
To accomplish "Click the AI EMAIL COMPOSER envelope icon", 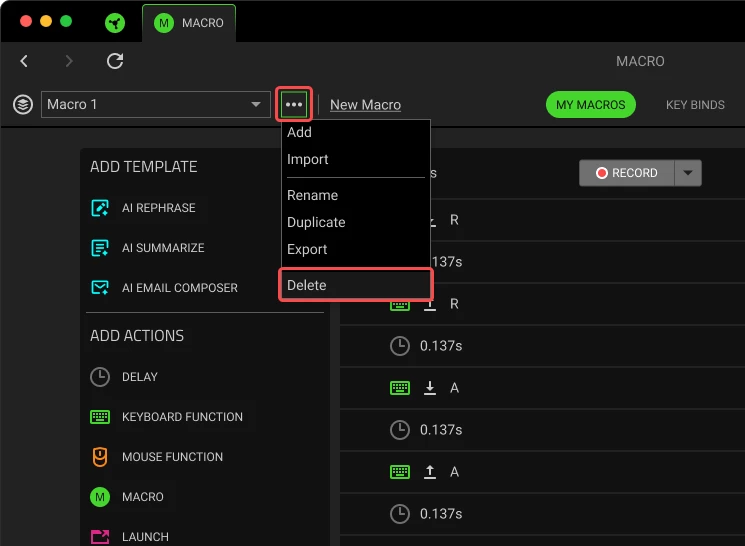I will [100, 287].
